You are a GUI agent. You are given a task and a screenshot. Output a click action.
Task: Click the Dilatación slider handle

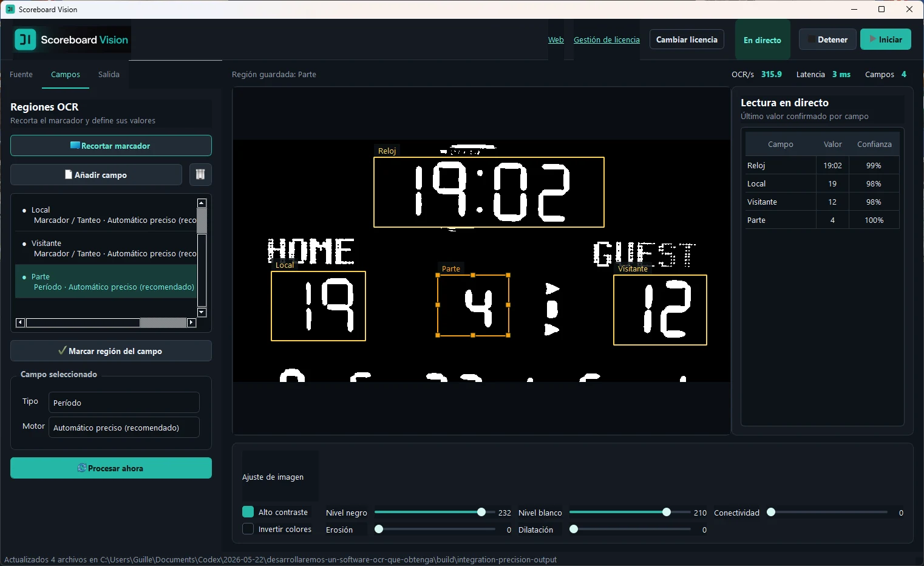pyautogui.click(x=574, y=529)
